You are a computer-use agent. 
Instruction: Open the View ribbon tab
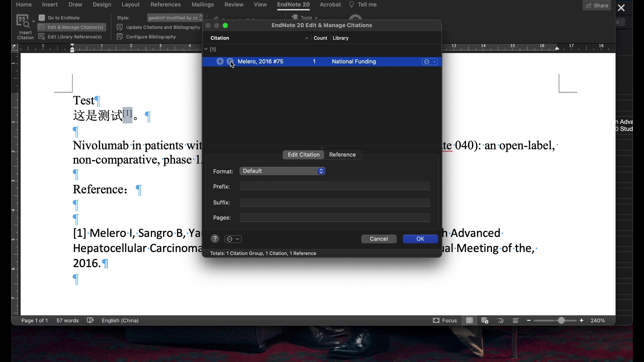[x=260, y=5]
